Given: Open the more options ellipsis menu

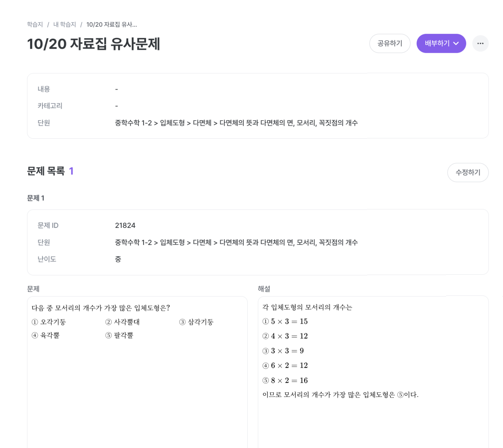Looking at the screenshot, I should [481, 43].
